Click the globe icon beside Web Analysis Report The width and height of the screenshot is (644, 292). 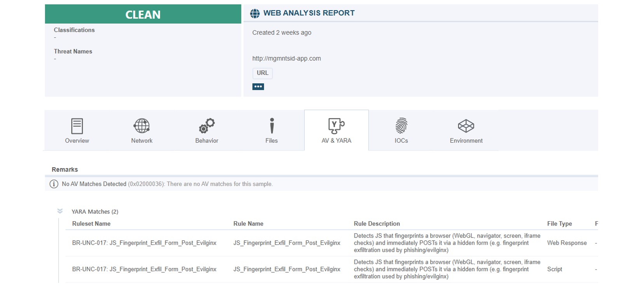[x=255, y=14]
